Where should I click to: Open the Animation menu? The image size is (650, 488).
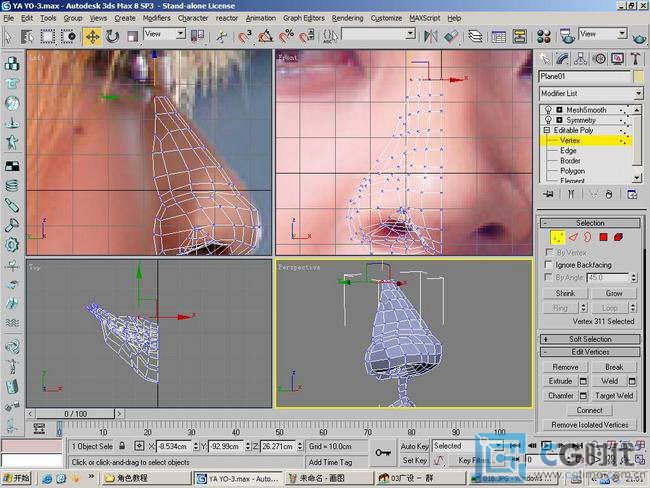click(x=261, y=18)
